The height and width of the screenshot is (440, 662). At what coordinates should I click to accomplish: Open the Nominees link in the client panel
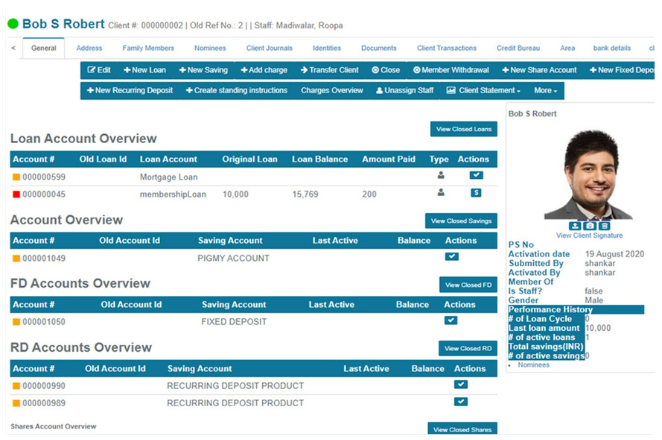[x=534, y=365]
